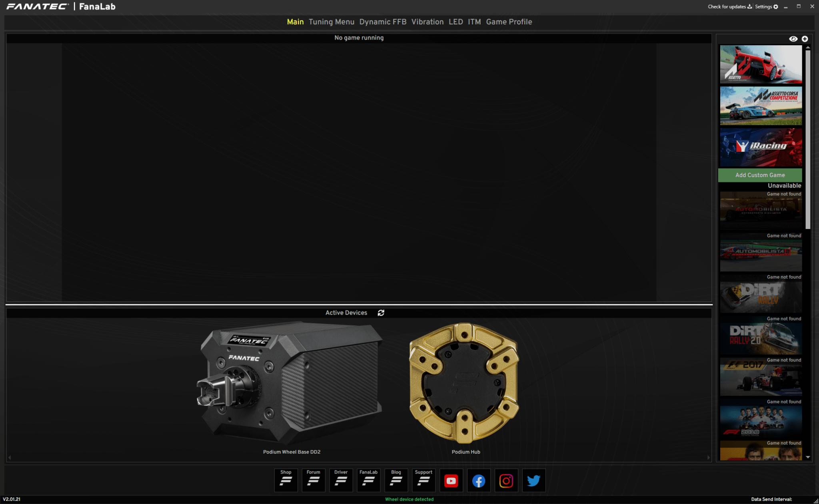Open the Fanatec Shop page
The image size is (819, 504).
click(286, 480)
